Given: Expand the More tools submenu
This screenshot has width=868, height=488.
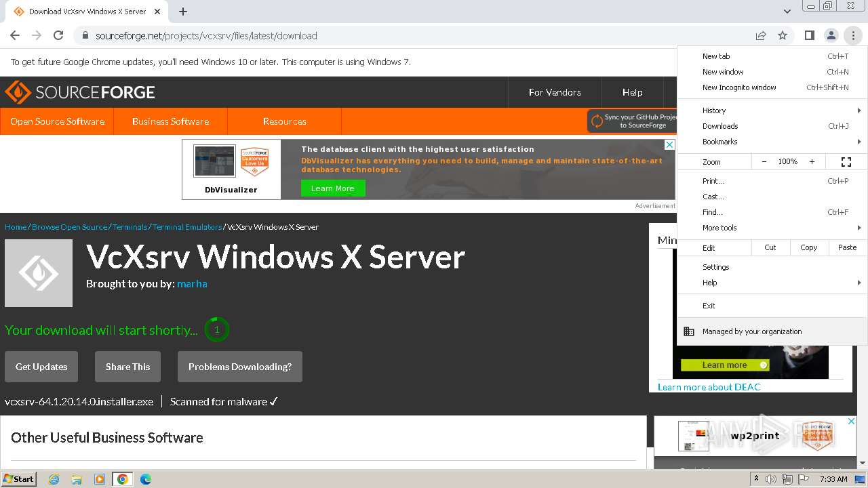Looking at the screenshot, I should pyautogui.click(x=772, y=228).
